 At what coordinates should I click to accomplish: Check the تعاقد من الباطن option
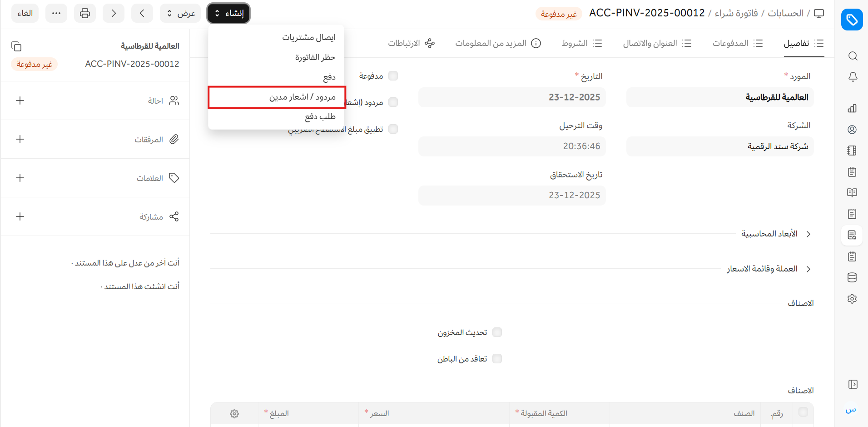[497, 359]
